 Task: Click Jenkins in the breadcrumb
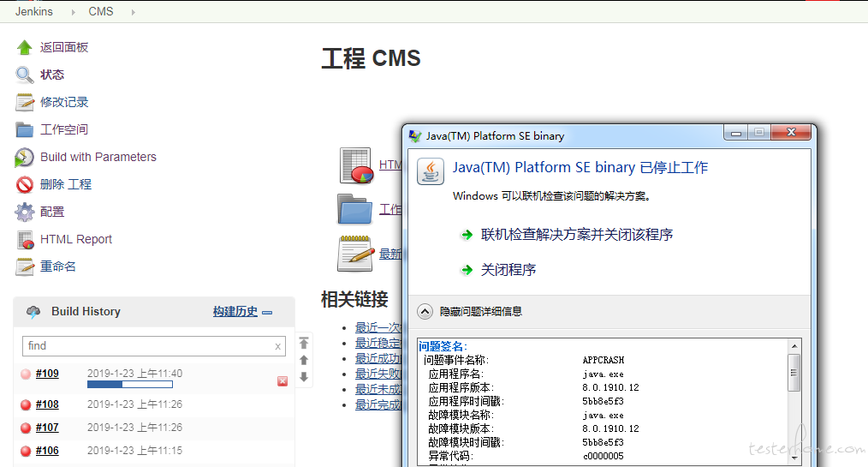(33, 12)
